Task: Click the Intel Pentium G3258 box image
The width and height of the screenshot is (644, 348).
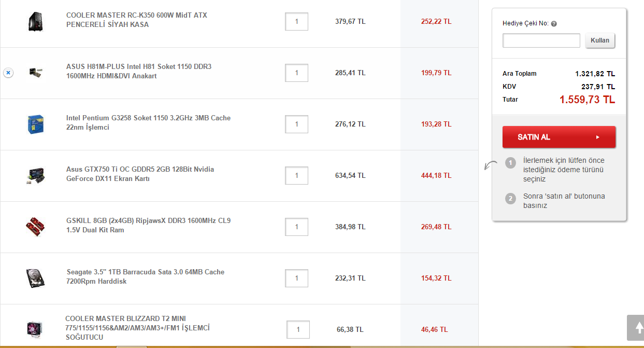Action: [x=35, y=124]
